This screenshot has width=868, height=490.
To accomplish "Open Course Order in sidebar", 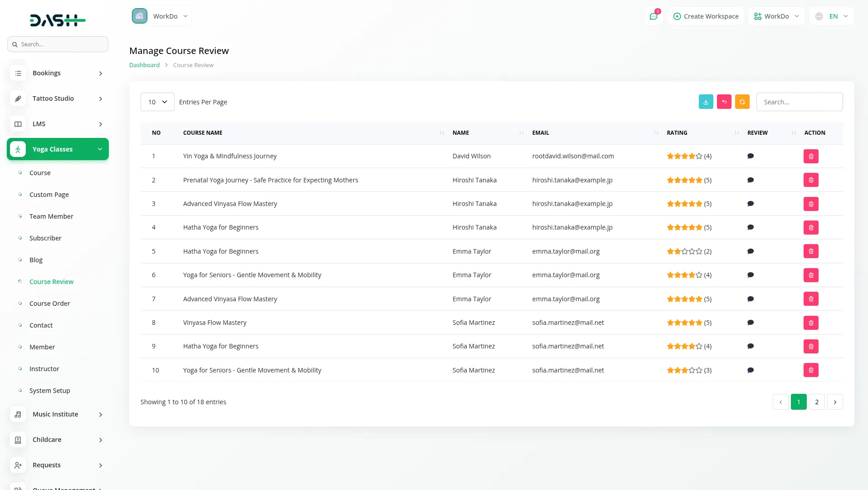I will pyautogui.click(x=49, y=304).
